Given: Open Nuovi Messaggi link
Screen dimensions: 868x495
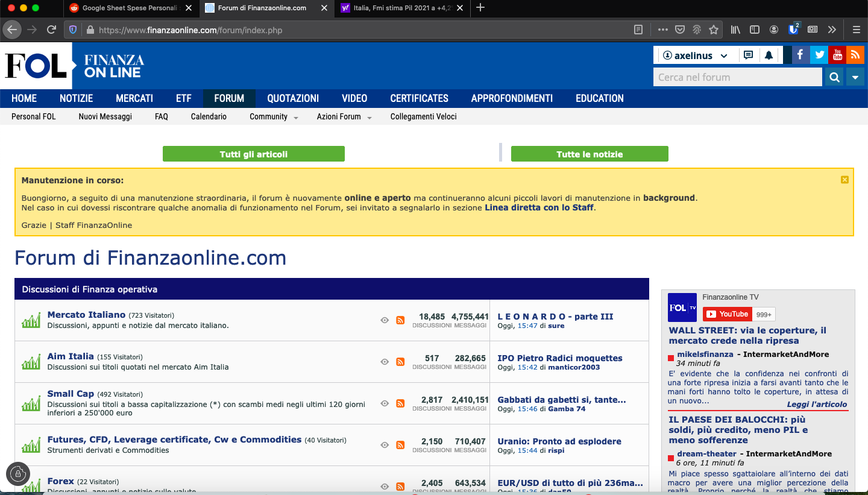Looking at the screenshot, I should click(x=105, y=116).
